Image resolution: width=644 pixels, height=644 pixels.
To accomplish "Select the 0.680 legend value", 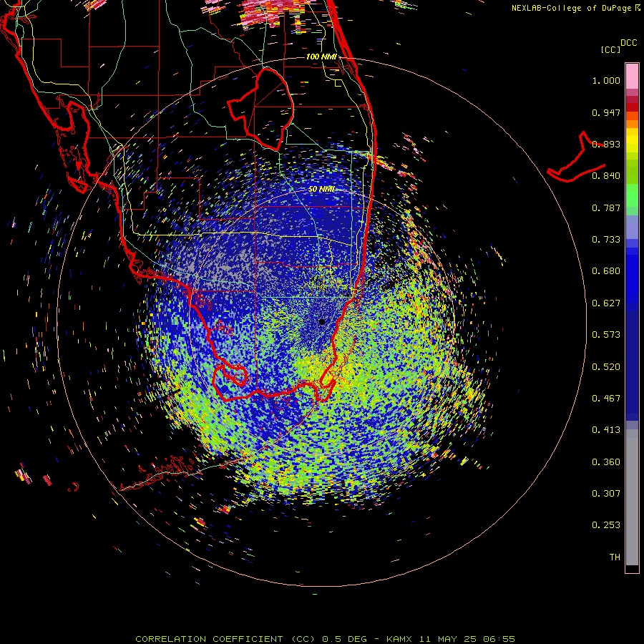I will click(606, 271).
